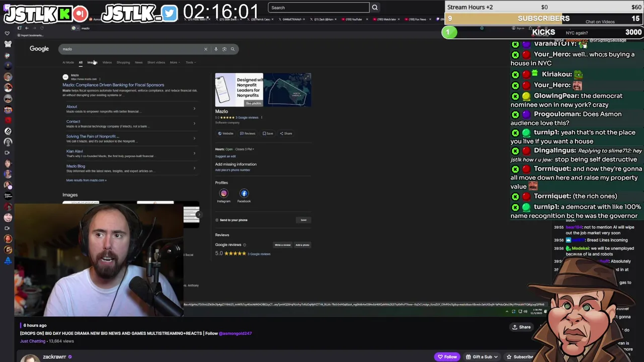Image resolution: width=644 pixels, height=362 pixels.
Task: Click the Share button in knowledge panel
Action: coord(286,133)
